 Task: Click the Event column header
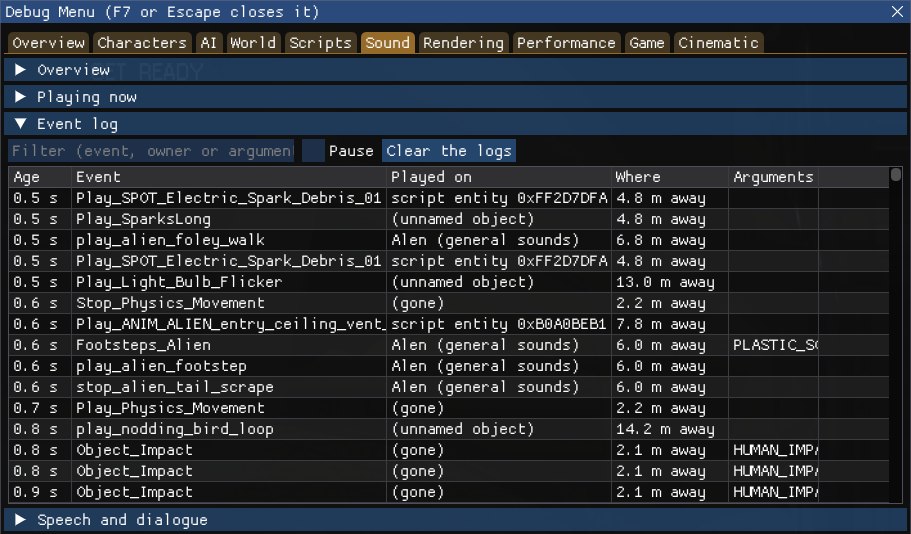click(x=229, y=177)
